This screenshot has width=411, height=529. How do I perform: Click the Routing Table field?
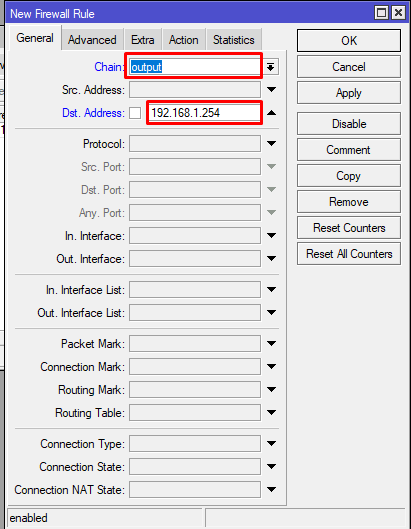[195, 412]
